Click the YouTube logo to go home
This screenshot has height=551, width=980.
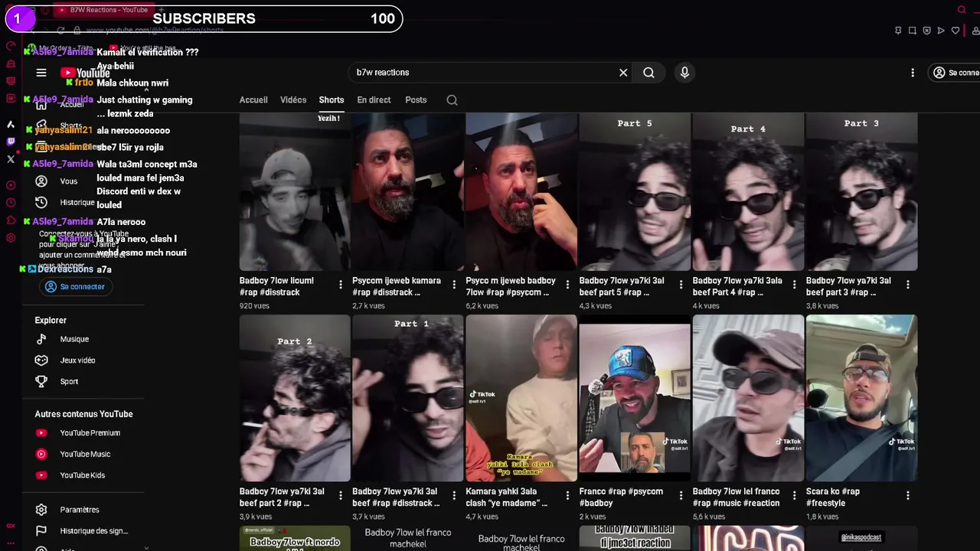pos(85,73)
